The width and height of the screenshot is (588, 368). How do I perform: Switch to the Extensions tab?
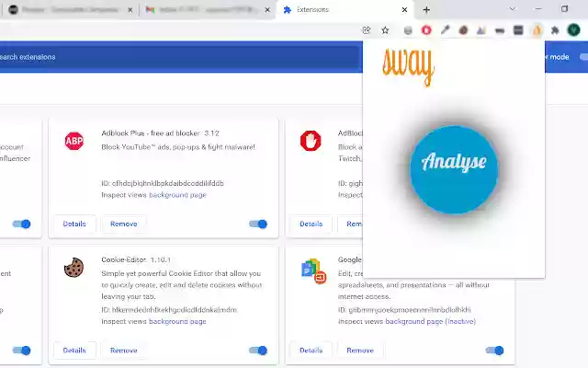[345, 10]
